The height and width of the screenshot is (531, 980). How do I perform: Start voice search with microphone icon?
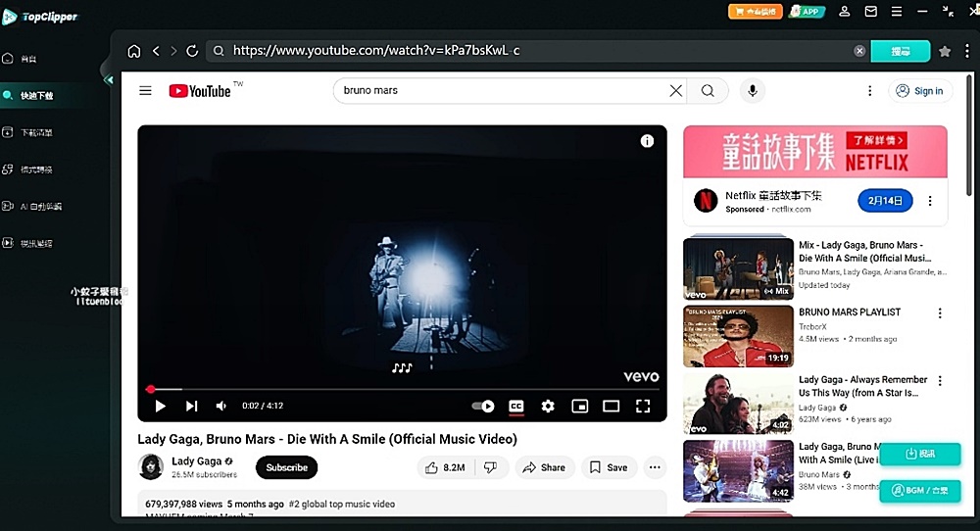point(753,90)
